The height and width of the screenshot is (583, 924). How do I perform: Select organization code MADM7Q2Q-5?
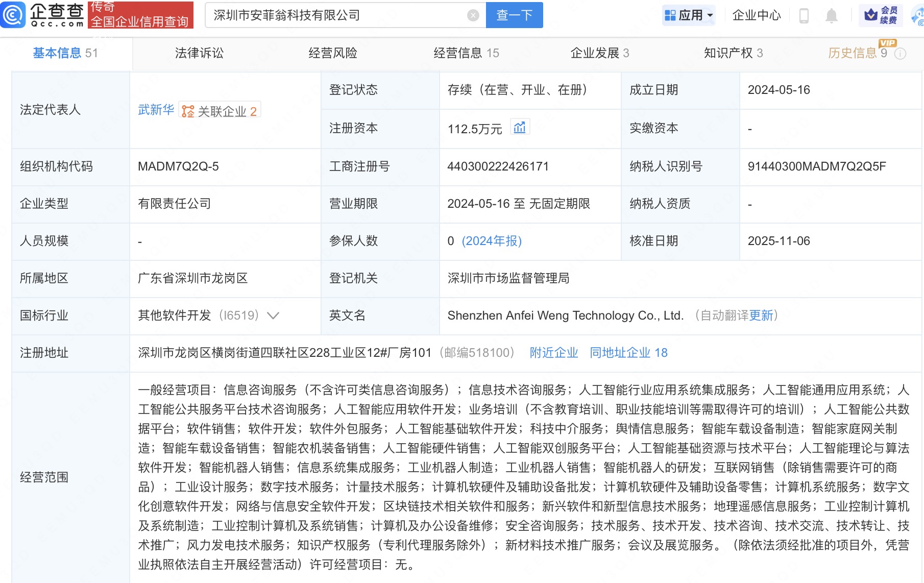coord(178,166)
